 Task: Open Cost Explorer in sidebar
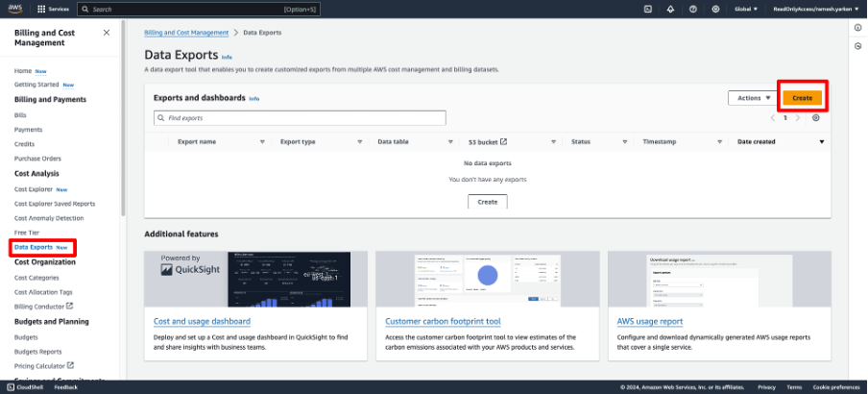coord(34,189)
